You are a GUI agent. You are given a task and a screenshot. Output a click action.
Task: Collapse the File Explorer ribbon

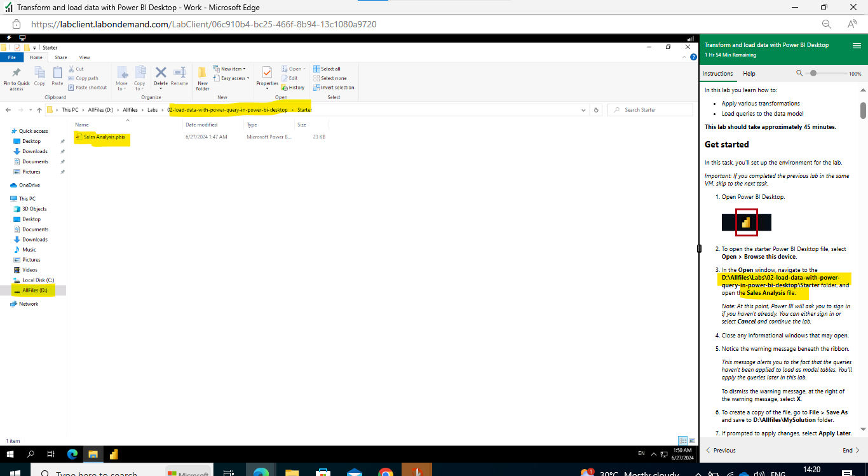(x=684, y=57)
